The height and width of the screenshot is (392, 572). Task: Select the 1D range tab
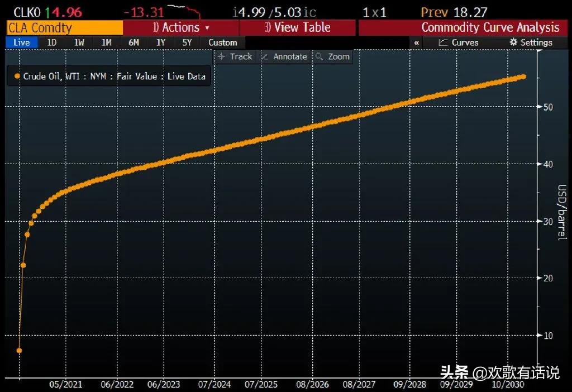(x=52, y=42)
